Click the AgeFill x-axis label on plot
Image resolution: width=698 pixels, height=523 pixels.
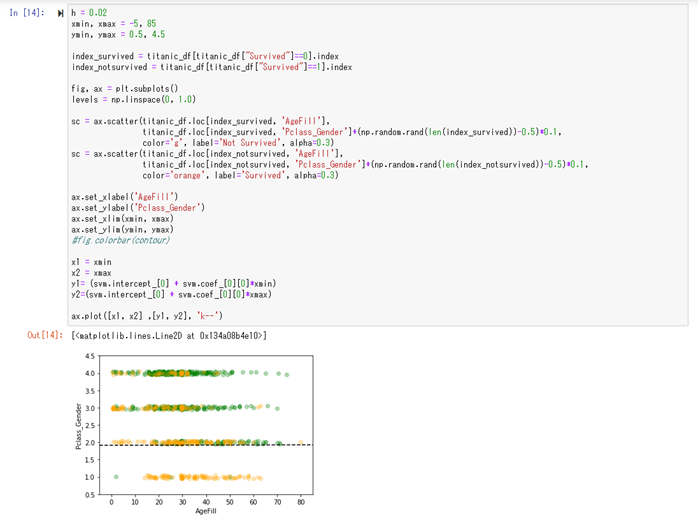coord(206,511)
